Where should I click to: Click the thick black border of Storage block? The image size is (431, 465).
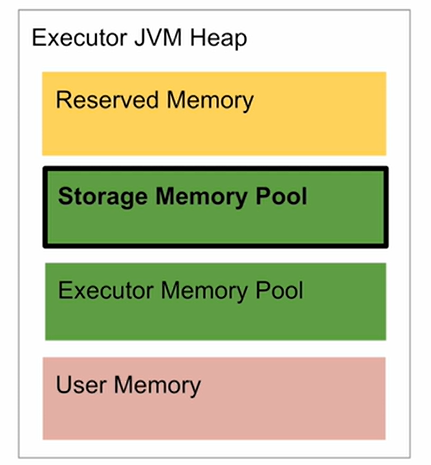pyautogui.click(x=216, y=169)
